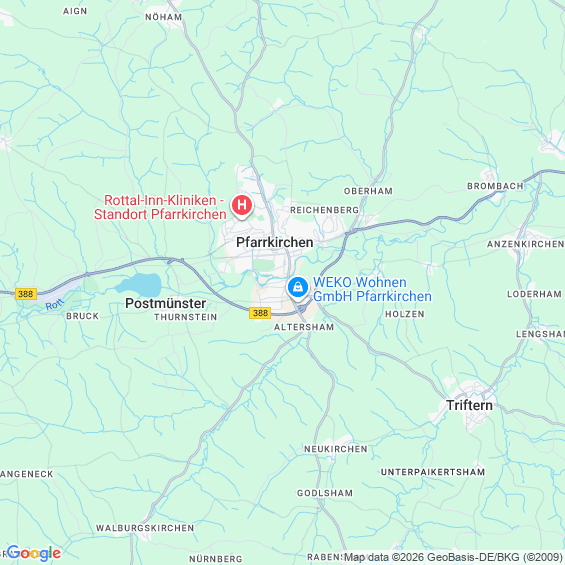Click the 388 road shield near Rott
This screenshot has width=565, height=565.
coord(26,294)
